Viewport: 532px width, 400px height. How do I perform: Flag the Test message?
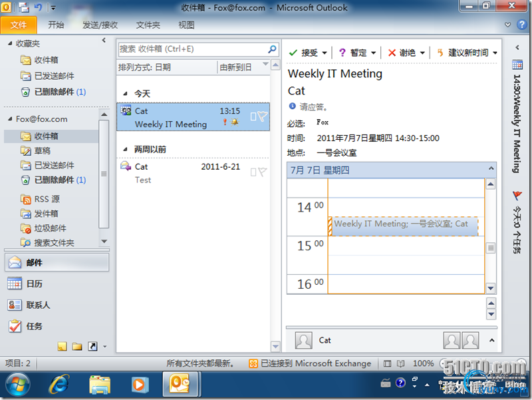tap(263, 172)
